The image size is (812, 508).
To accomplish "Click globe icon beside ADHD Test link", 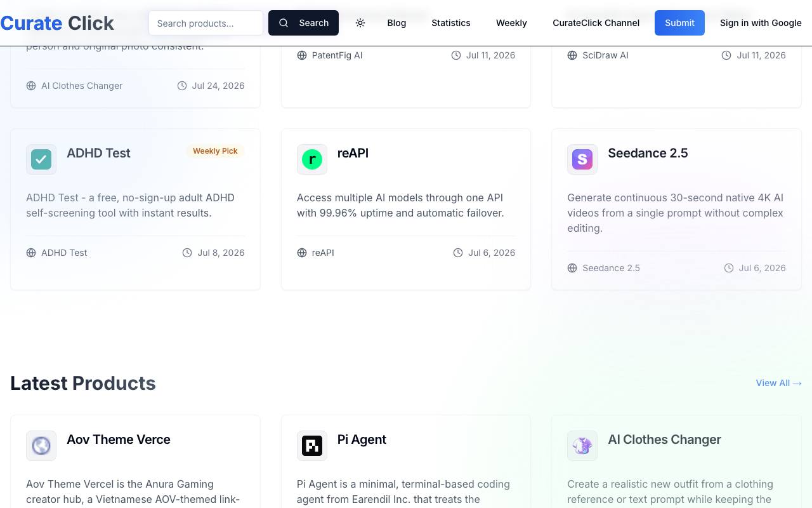I will [31, 253].
